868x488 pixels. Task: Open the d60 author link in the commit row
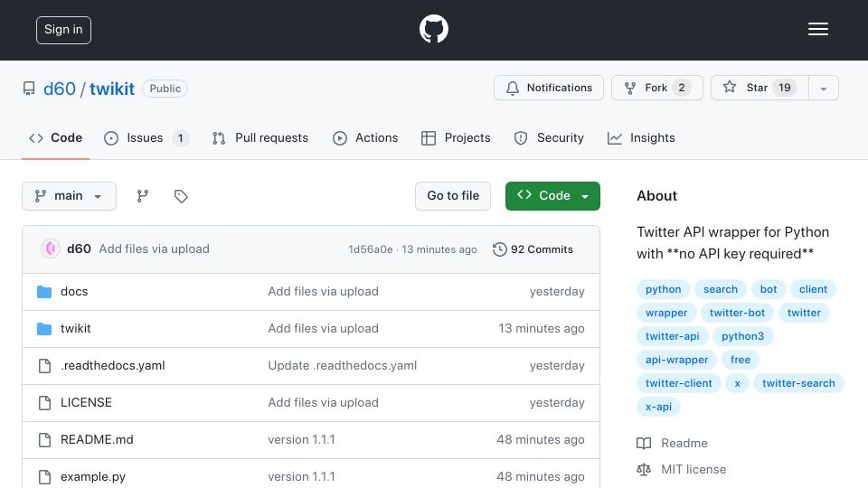[x=79, y=249]
